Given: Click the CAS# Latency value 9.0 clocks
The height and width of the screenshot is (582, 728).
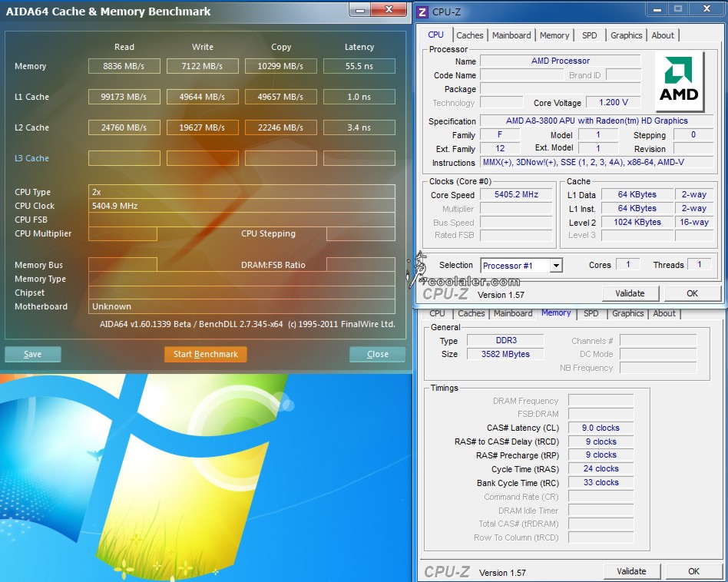Looking at the screenshot, I should point(601,428).
